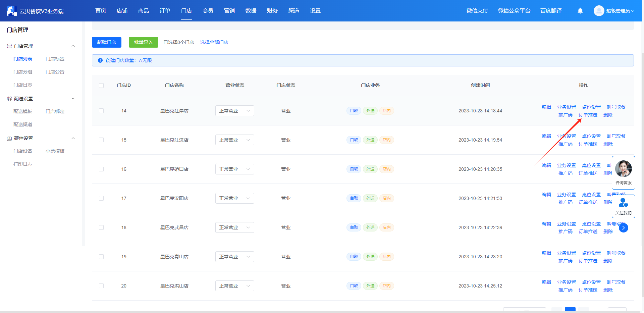Image resolution: width=644 pixels, height=313 pixels.
Task: Open the 渠道 top menu
Action: [x=294, y=11]
